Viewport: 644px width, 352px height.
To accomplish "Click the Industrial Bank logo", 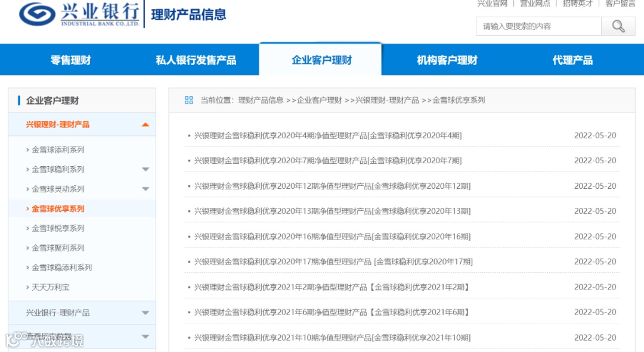I will [x=79, y=14].
